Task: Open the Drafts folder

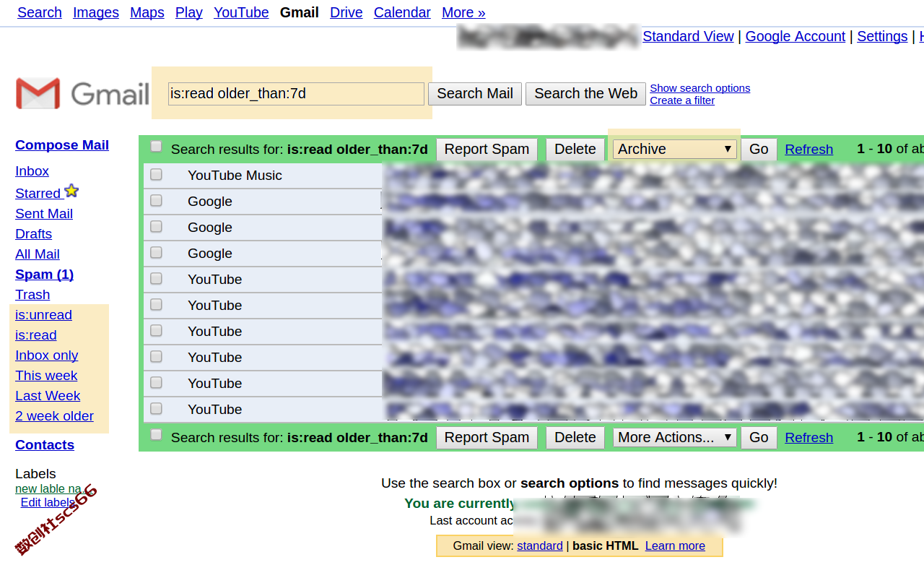Action: pyautogui.click(x=34, y=233)
